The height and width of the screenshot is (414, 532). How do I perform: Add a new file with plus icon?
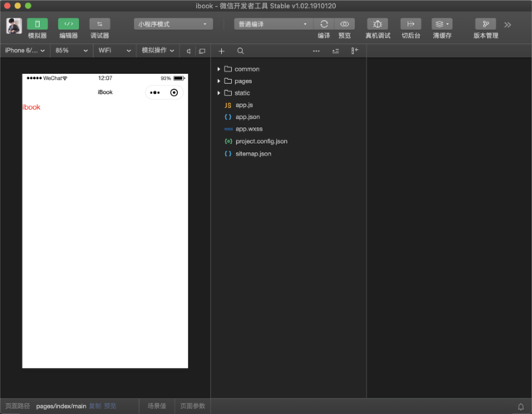pyautogui.click(x=222, y=52)
